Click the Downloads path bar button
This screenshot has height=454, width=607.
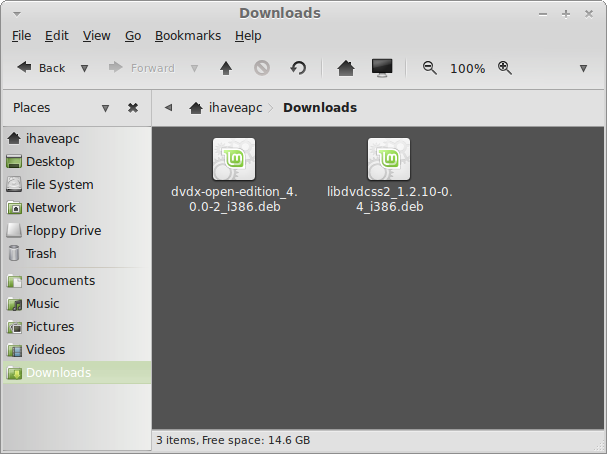[x=320, y=108]
